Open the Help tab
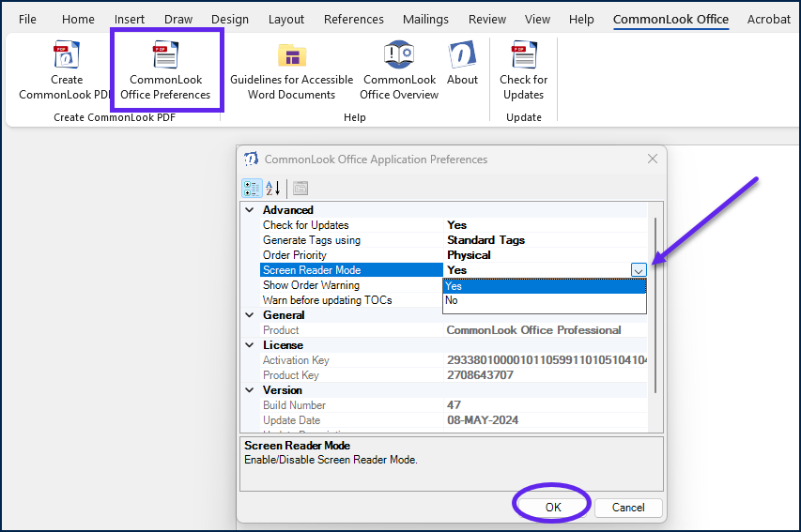The image size is (801, 532). [581, 20]
